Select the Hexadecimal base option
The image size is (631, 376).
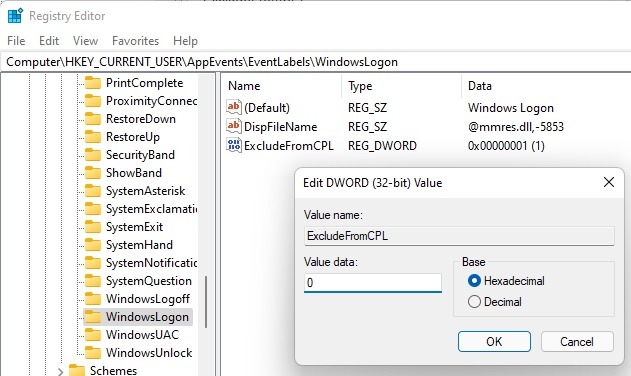pos(506,281)
